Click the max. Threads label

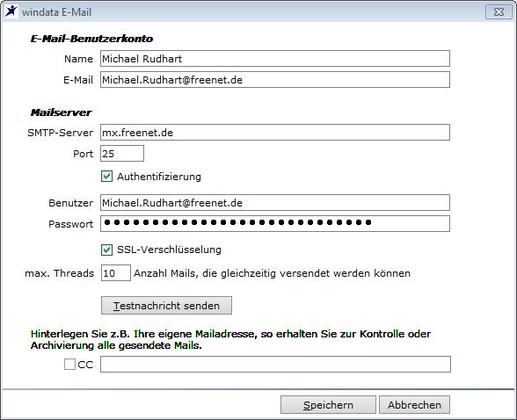point(60,273)
